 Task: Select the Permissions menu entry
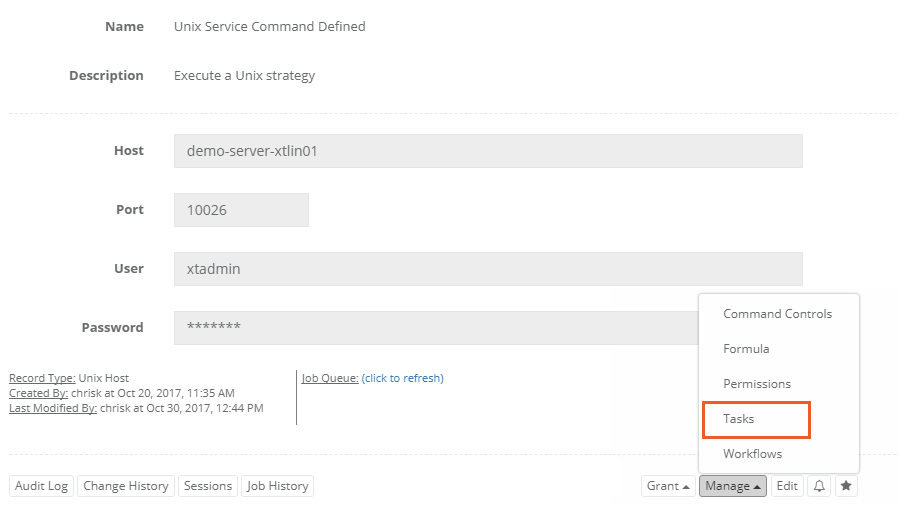[756, 384]
